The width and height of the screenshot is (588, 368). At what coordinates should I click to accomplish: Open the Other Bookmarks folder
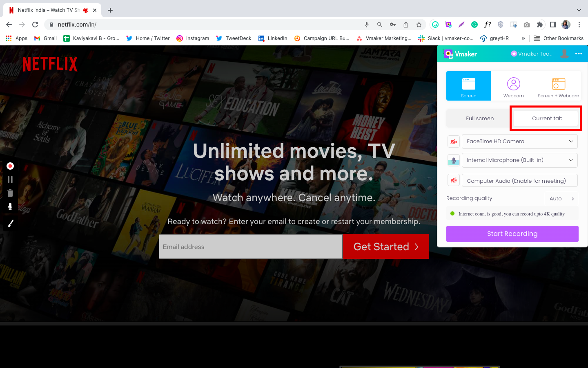[x=559, y=38]
